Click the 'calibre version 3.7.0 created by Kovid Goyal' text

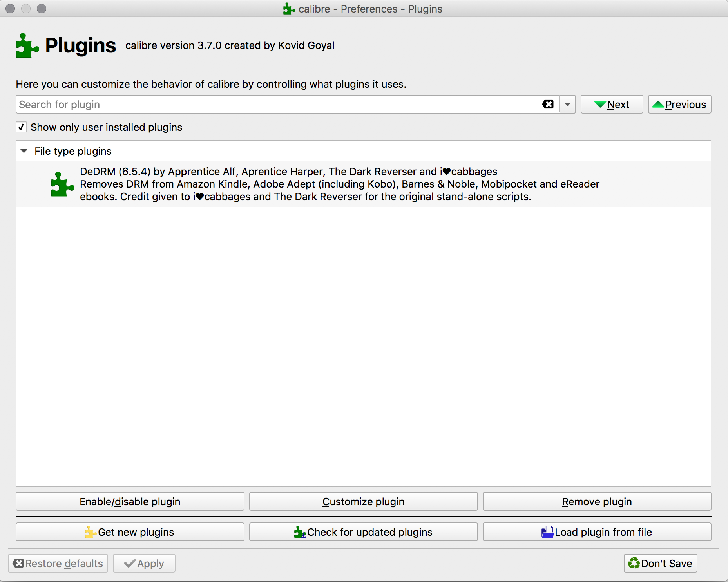point(230,45)
